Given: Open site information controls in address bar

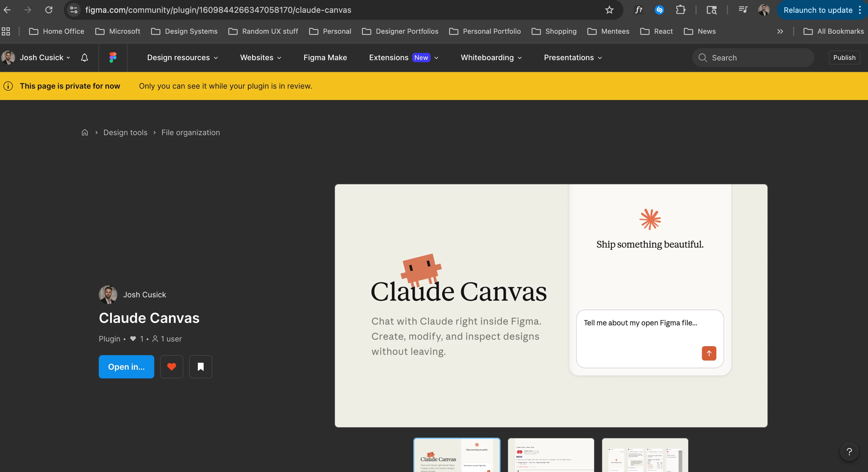Looking at the screenshot, I should pyautogui.click(x=74, y=10).
